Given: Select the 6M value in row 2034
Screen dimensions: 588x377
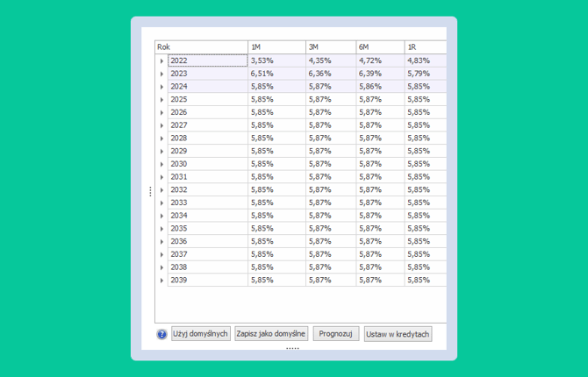Looking at the screenshot, I should (x=380, y=216).
